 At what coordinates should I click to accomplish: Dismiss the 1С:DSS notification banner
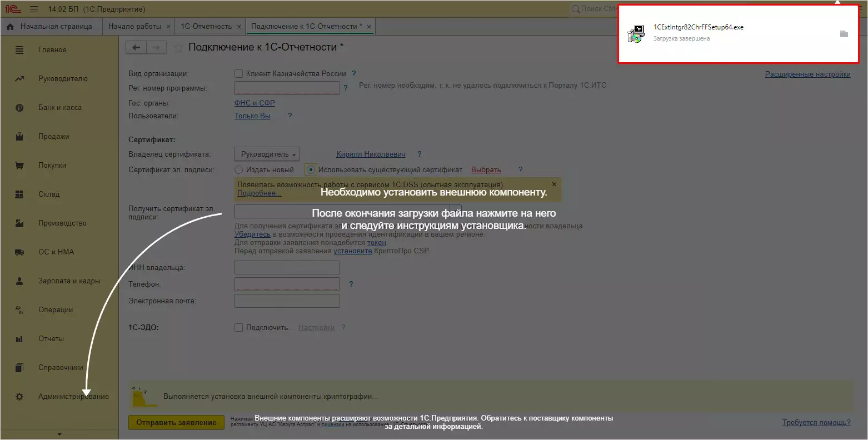pos(554,184)
